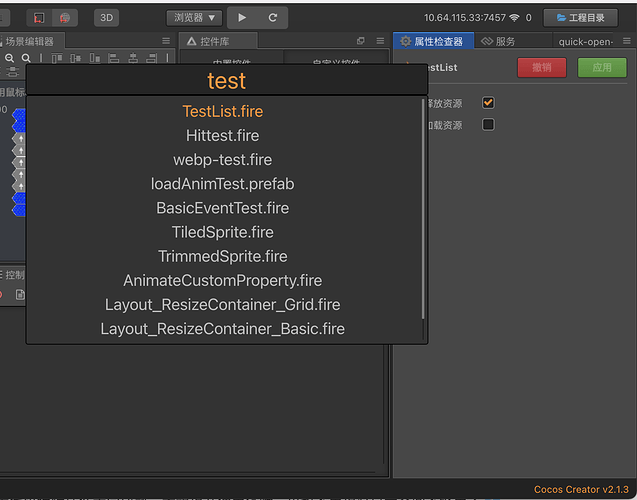Viewport: 637px width, 500px height.
Task: Open the 工程目录 project folder button
Action: [x=580, y=17]
